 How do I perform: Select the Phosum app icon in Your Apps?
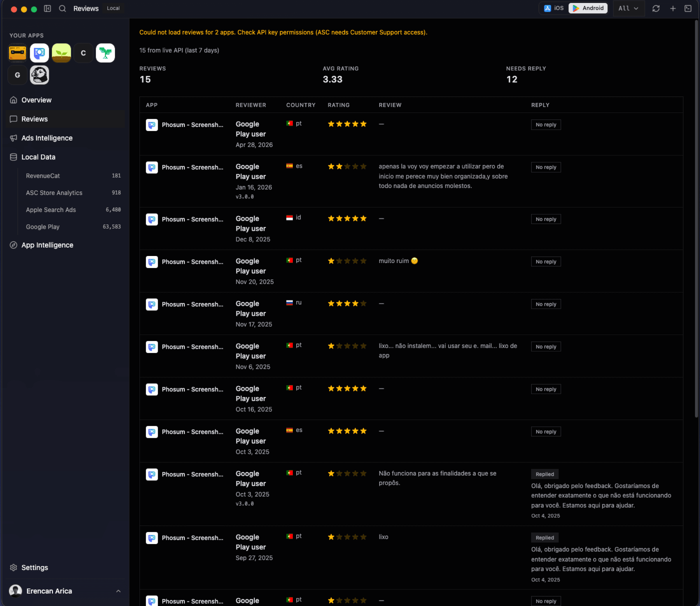[40, 53]
